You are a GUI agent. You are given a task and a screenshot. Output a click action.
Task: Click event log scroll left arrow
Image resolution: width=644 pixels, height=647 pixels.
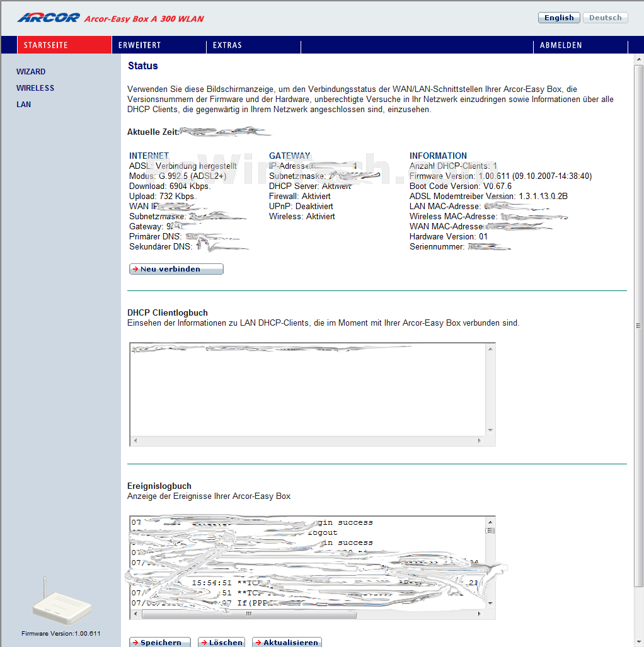pos(135,614)
